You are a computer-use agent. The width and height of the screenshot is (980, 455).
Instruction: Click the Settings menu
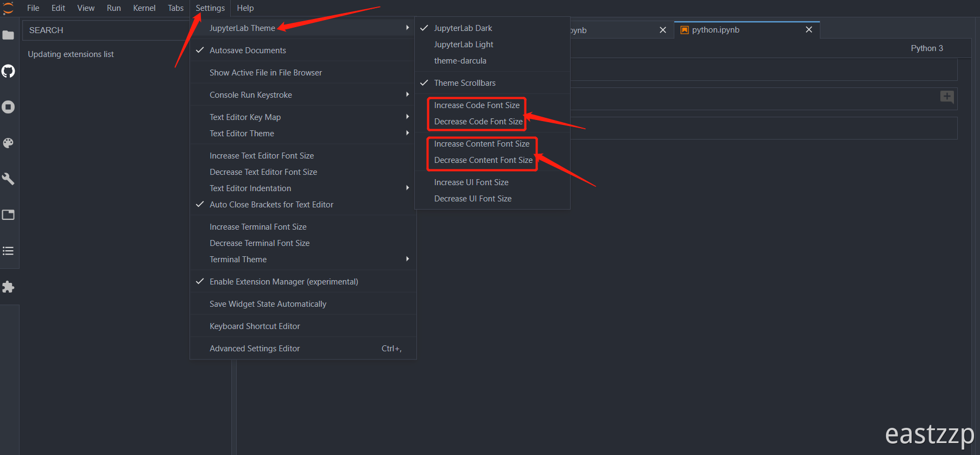tap(210, 8)
